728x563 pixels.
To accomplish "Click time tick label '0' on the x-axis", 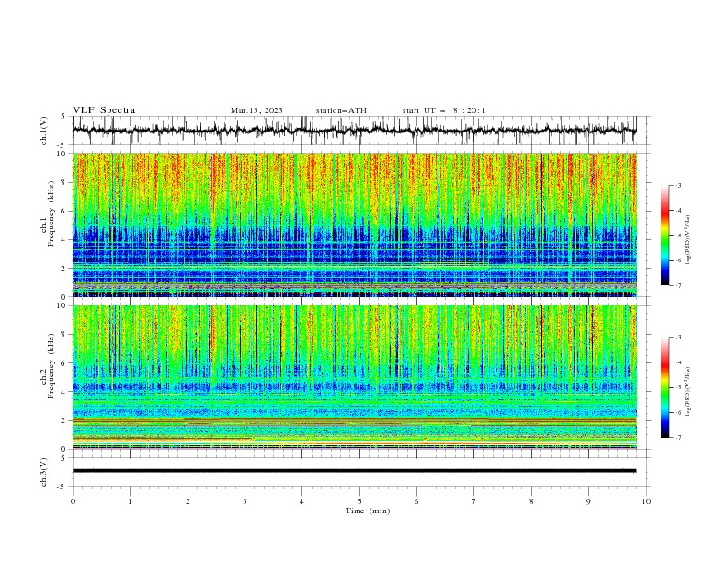I will click(x=73, y=501).
